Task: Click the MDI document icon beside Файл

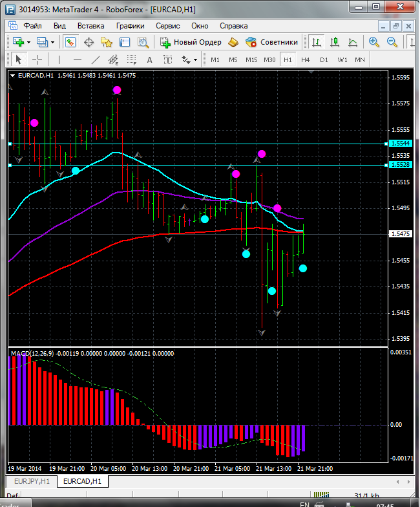Action: tap(13, 26)
